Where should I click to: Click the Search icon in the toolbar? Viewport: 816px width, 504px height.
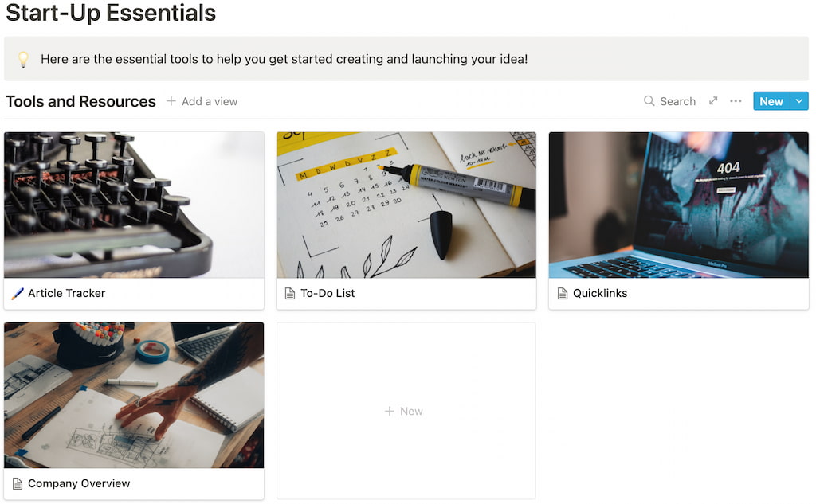coord(649,101)
